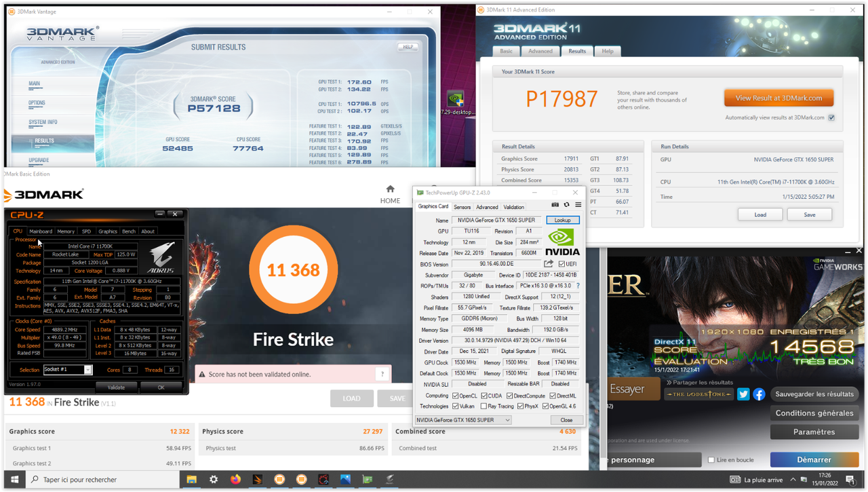Open Settings gear in the taskbar
The height and width of the screenshot is (492, 868).
tap(214, 480)
